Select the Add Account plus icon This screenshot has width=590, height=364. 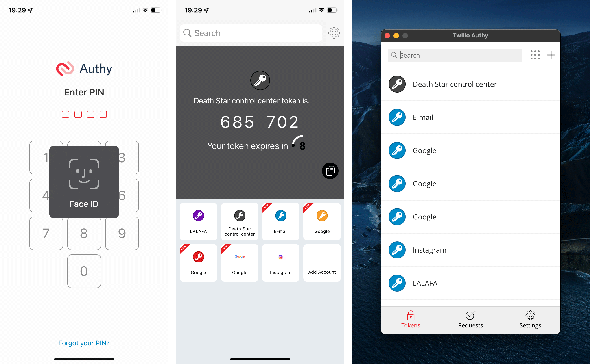(322, 258)
